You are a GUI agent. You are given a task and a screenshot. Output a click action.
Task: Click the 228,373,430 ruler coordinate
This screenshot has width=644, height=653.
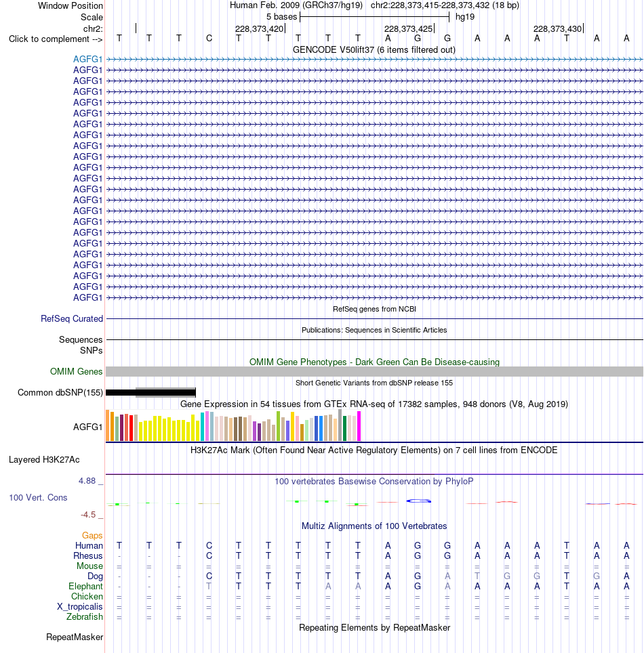point(557,28)
